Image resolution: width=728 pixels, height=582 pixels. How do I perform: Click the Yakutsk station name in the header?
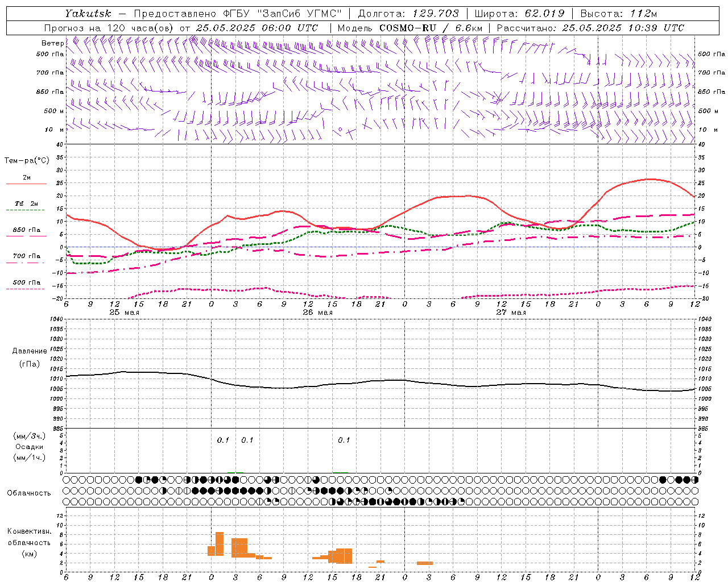tap(88, 14)
